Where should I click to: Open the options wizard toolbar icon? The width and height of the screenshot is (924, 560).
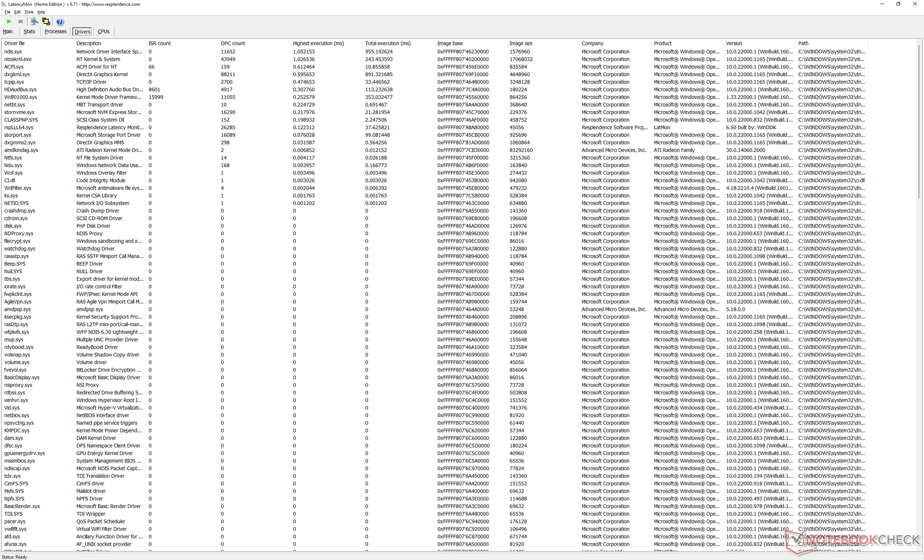[x=34, y=22]
